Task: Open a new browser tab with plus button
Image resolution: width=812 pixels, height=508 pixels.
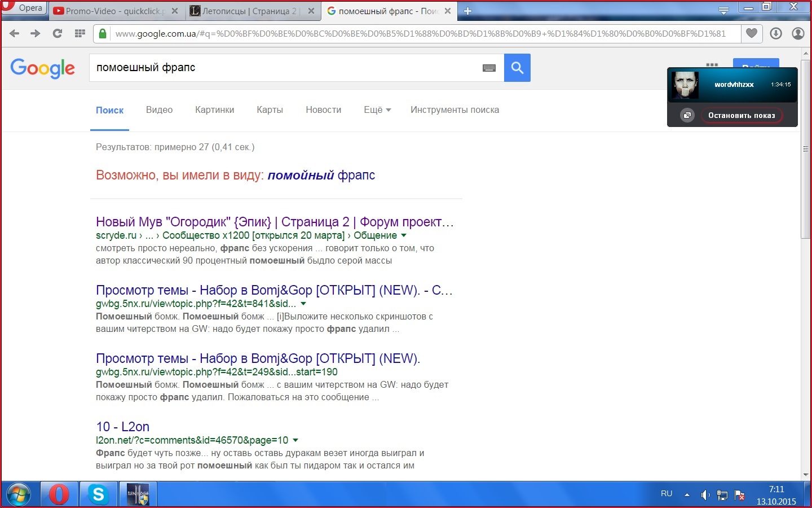Action: 467,11
